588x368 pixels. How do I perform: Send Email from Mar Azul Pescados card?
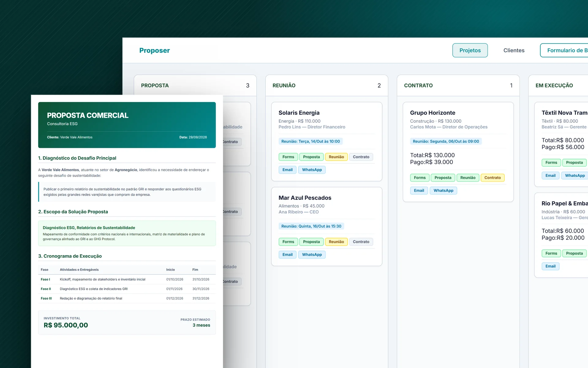[x=288, y=255]
